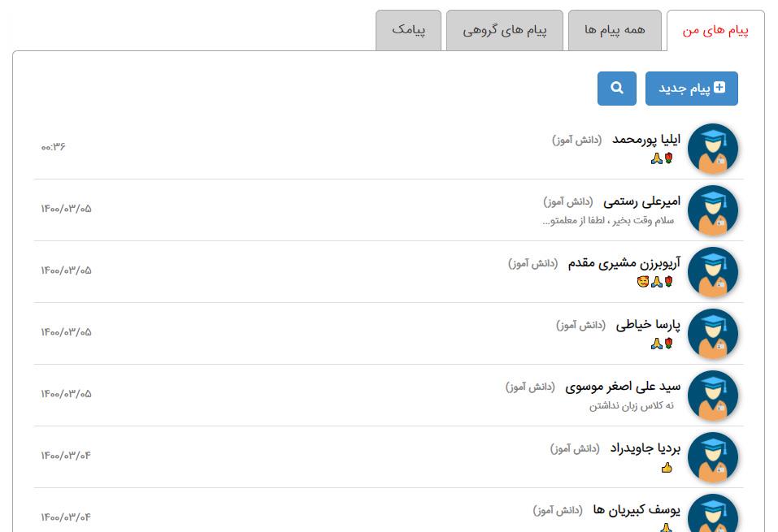Click date ۱۴۰۰/۰۳/۰۴ in بردیا جاویدراد row
This screenshot has width=778, height=532.
[66, 456]
